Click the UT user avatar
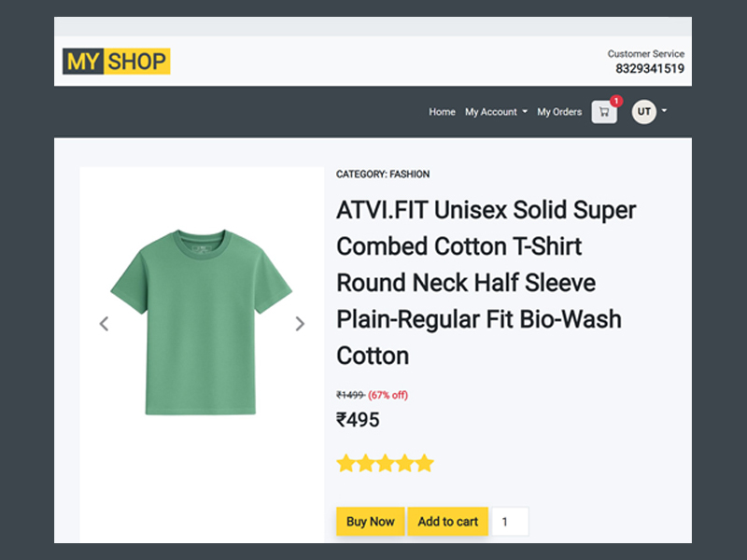Viewport: 747px width, 560px height. [x=643, y=112]
